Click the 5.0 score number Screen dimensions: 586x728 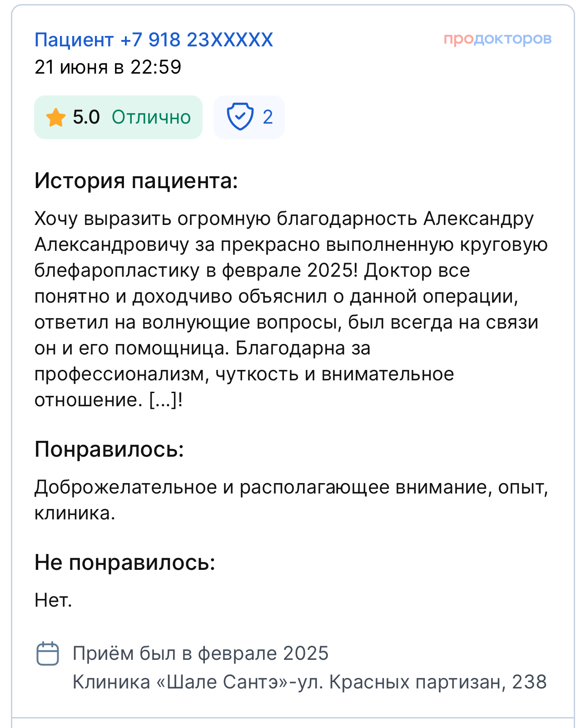(86, 117)
